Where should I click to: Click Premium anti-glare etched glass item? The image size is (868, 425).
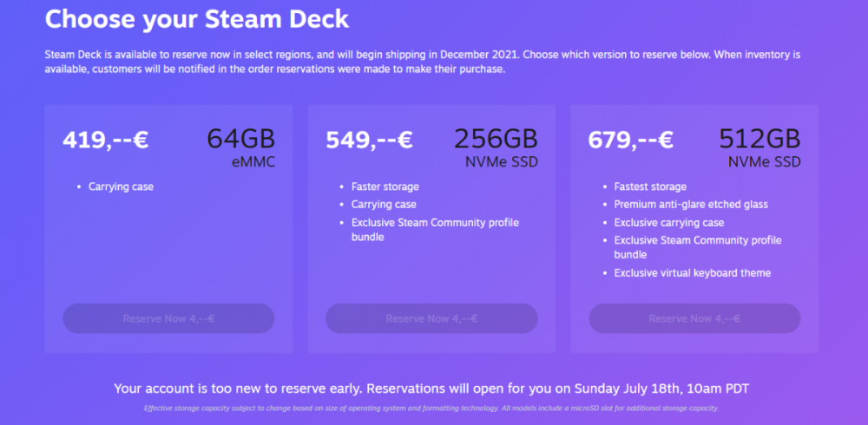coord(691,204)
